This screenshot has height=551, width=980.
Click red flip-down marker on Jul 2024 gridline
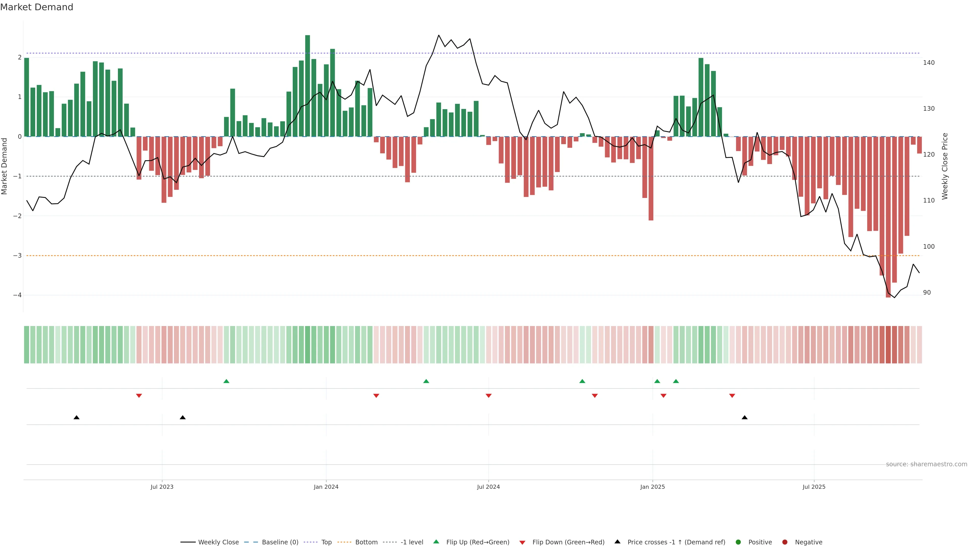pos(488,396)
